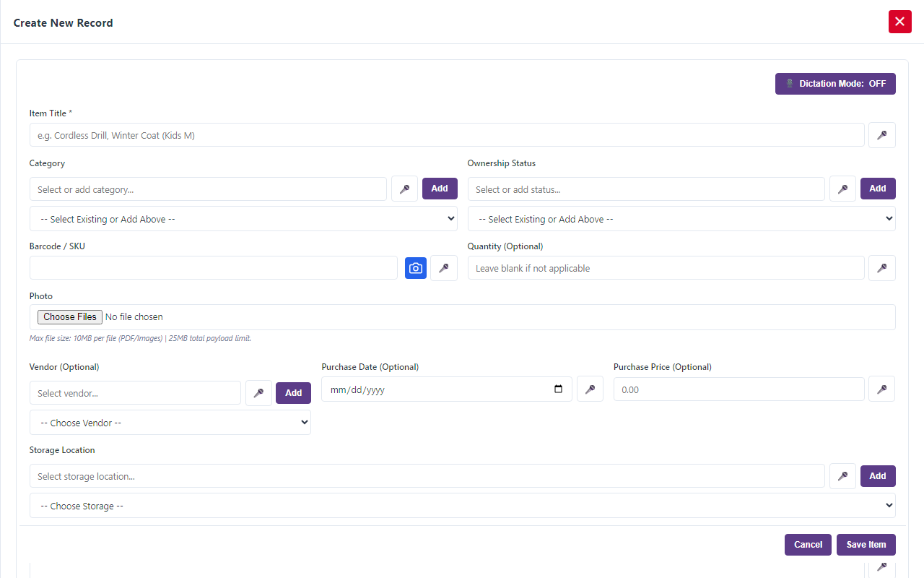Image resolution: width=924 pixels, height=578 pixels.
Task: Focus the Purchase Date field
Action: 447,389
